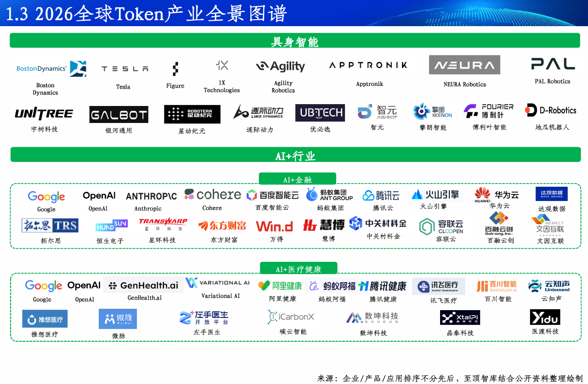This screenshot has width=588, height=384.
Task: Open the Agility Robotics logo
Action: [x=280, y=67]
